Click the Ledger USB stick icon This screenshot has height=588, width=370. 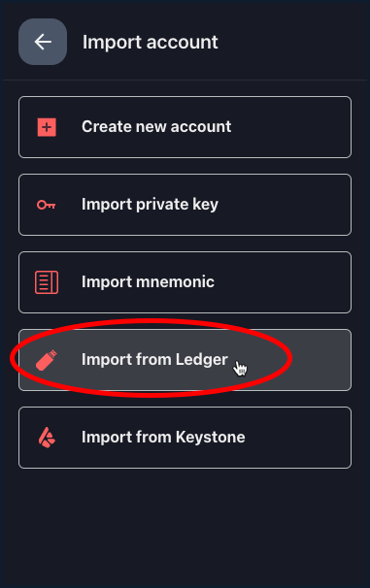(x=47, y=360)
